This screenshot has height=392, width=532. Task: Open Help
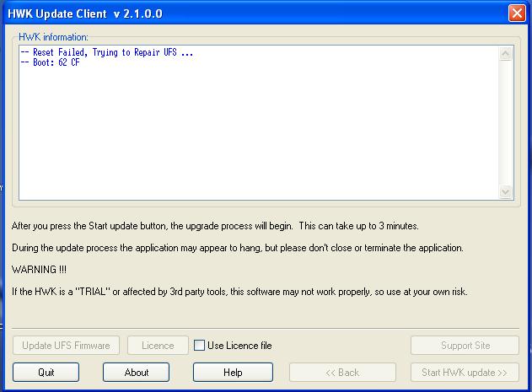(x=233, y=372)
